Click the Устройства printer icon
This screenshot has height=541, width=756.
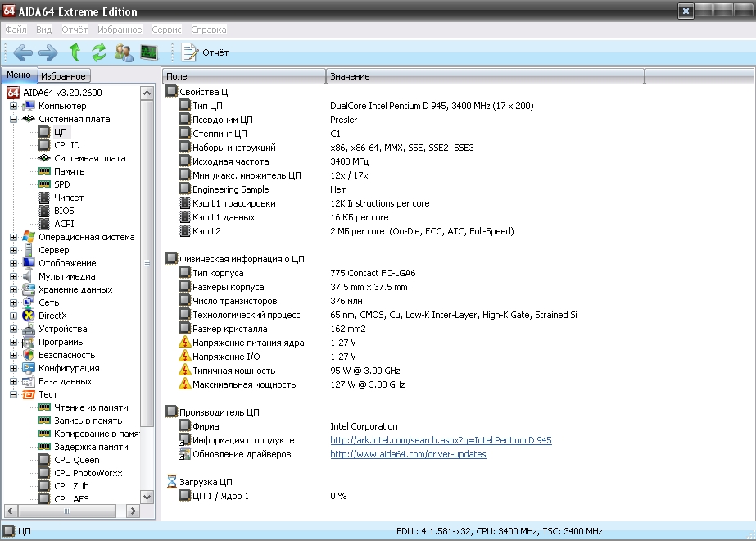29,329
